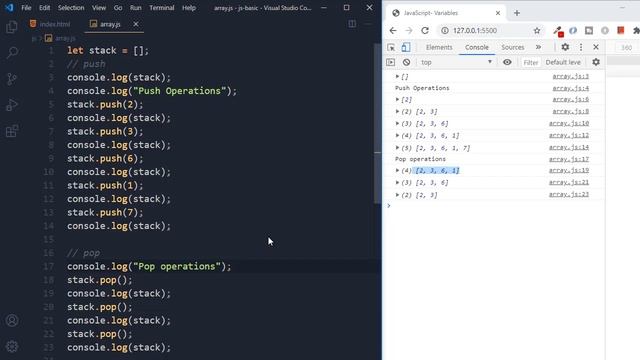Reload the page in Chrome
640x360 pixels.
pos(425,31)
